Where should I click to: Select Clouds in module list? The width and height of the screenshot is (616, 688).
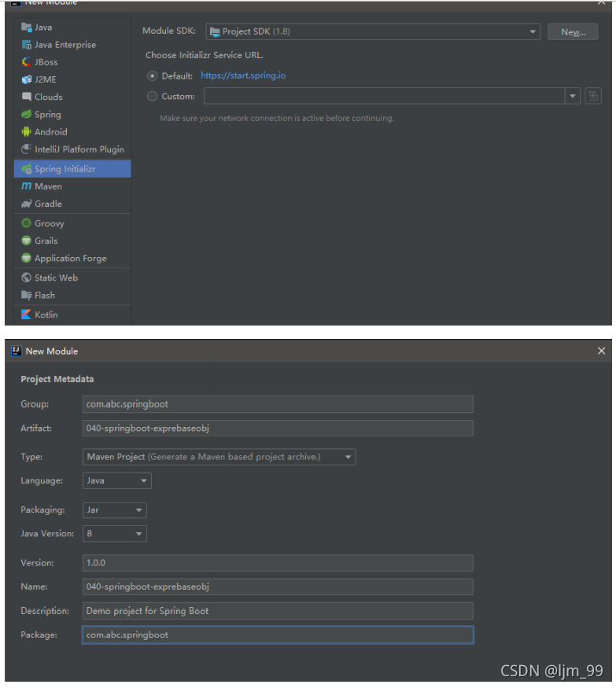72,97
